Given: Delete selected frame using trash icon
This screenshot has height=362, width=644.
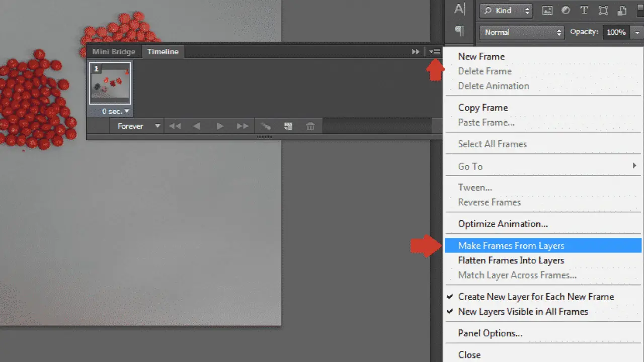Looking at the screenshot, I should click(x=310, y=126).
